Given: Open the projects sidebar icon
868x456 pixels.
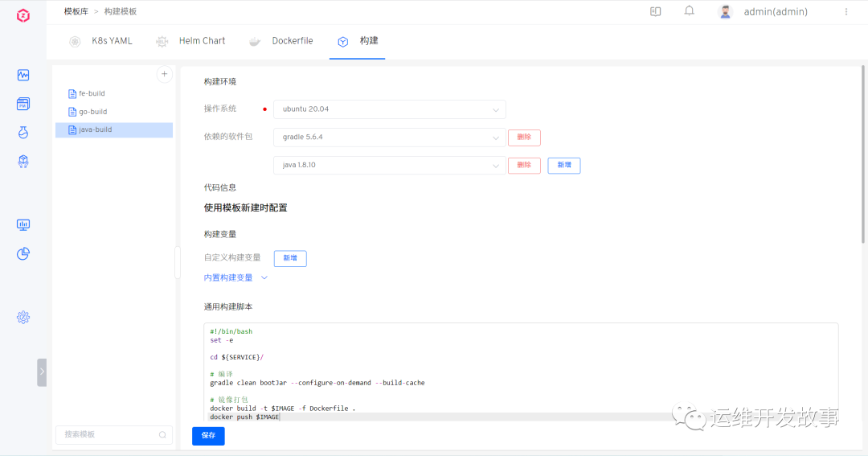Looking at the screenshot, I should 23,104.
